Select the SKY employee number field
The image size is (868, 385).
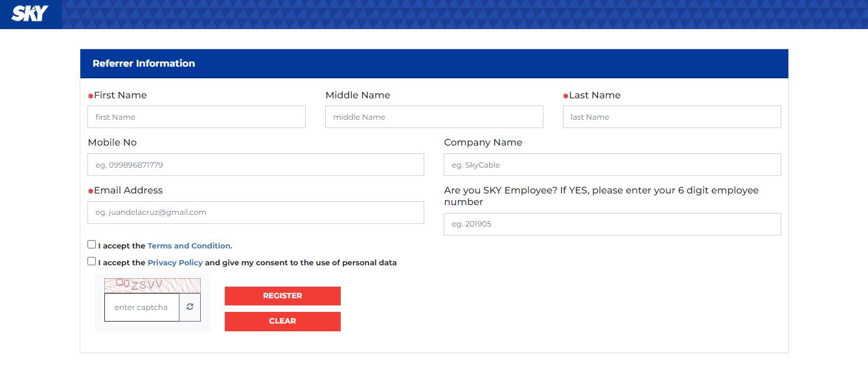pyautogui.click(x=611, y=225)
